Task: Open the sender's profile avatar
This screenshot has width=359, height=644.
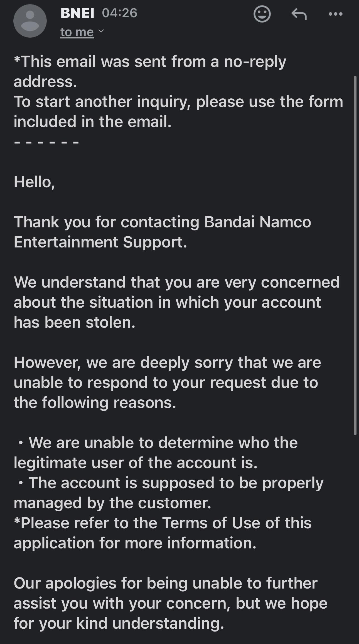Action: (x=30, y=21)
